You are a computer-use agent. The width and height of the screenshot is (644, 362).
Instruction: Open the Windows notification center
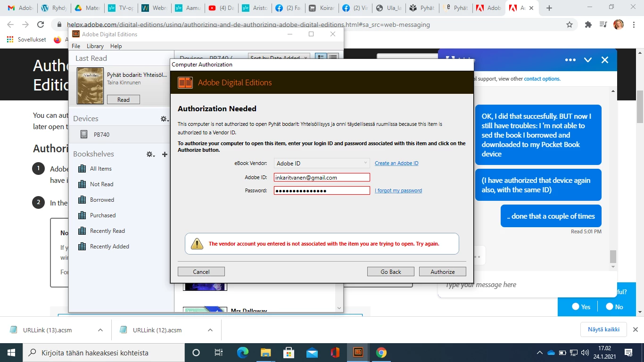pos(628,353)
